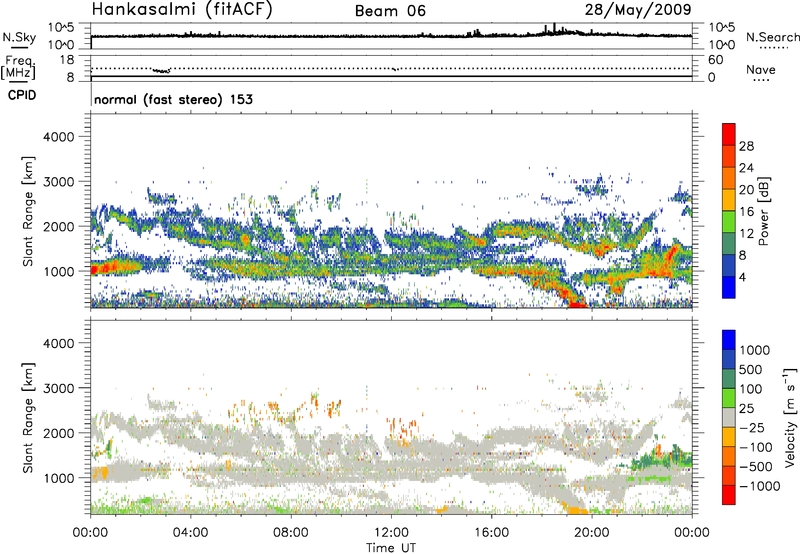Select the power panel's Slant Range [km] title

tap(28, 211)
